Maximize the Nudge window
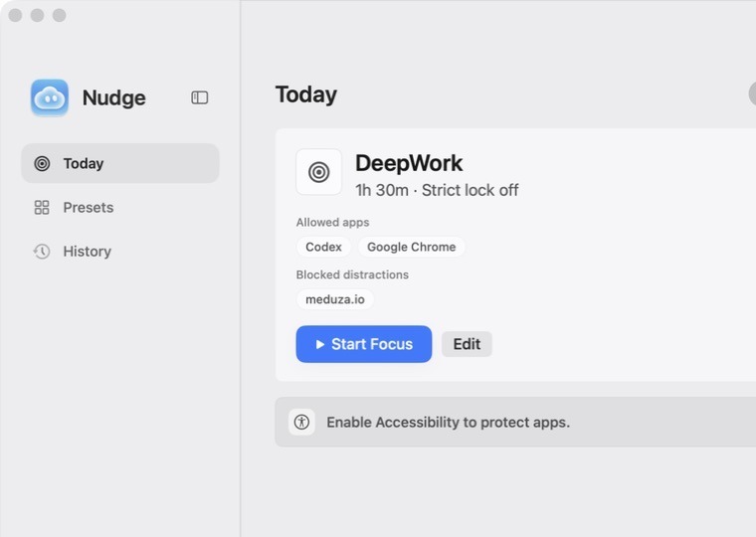 [x=60, y=16]
